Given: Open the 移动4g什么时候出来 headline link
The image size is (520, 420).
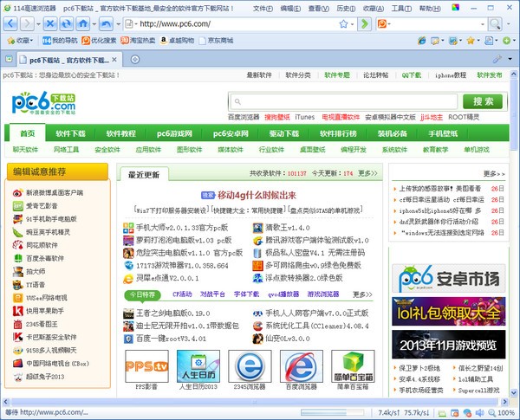Looking at the screenshot, I should pos(257,195).
